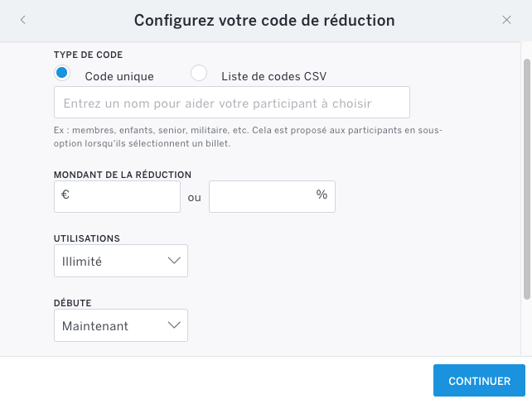Click the euro symbol in amount field

click(65, 196)
